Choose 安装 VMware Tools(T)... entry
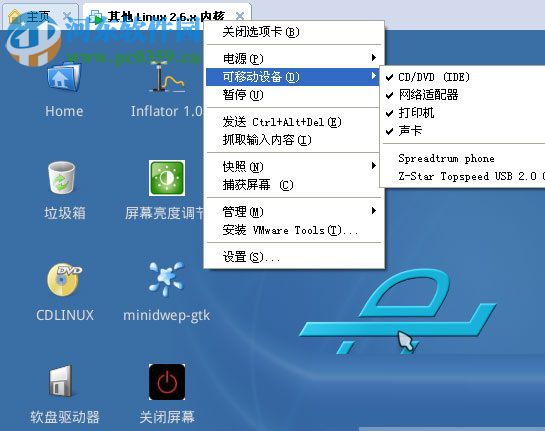Image resolution: width=545 pixels, height=431 pixels. [x=294, y=230]
